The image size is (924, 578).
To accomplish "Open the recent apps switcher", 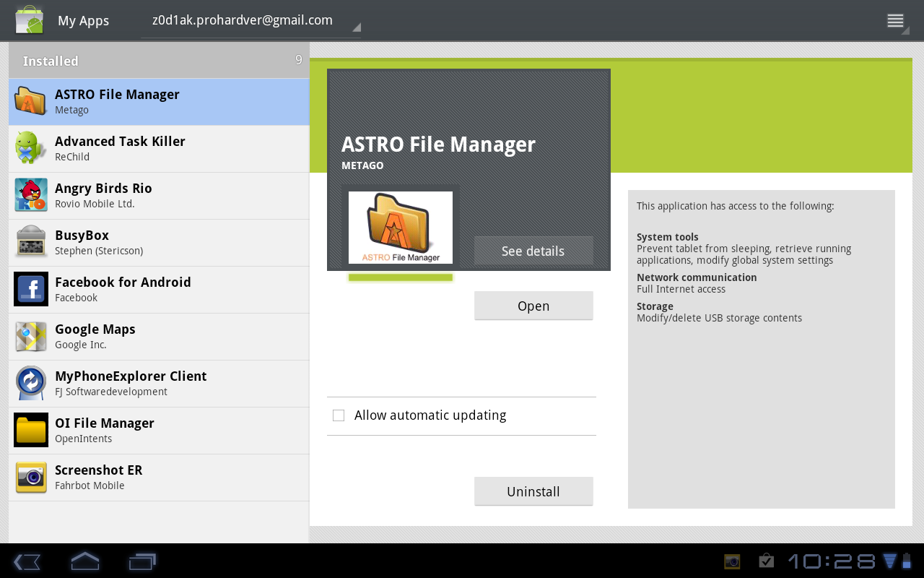I will pyautogui.click(x=142, y=561).
